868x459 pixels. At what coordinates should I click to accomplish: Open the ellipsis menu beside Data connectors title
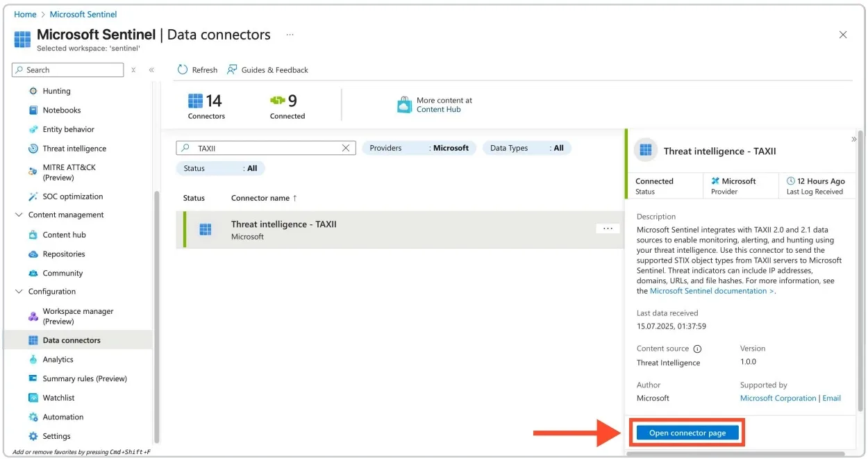[290, 34]
